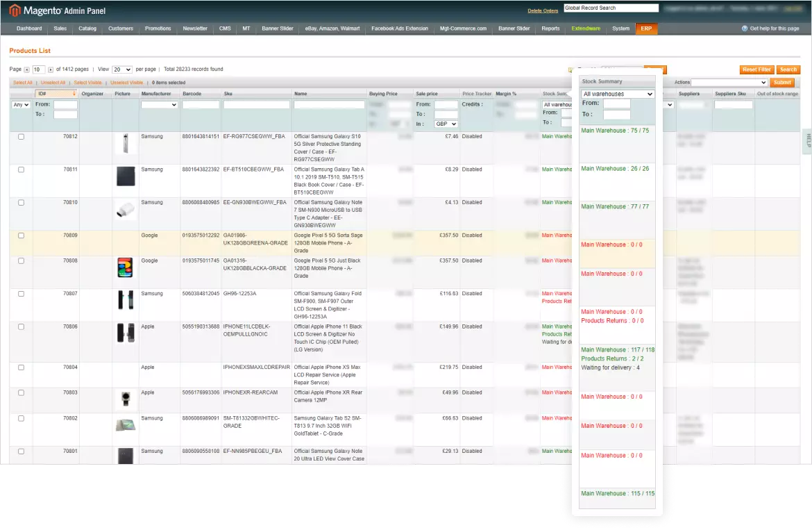
Task: Go to next page arrow icon
Action: [x=50, y=69]
